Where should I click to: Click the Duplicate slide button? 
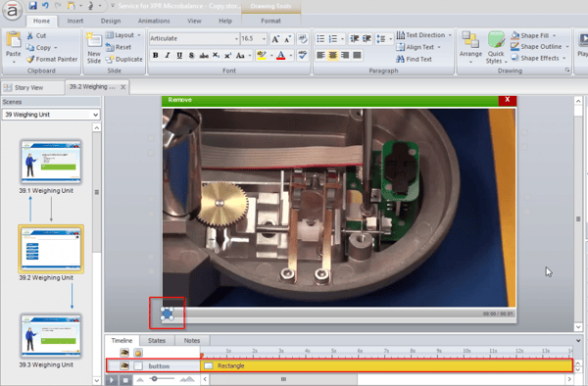tap(124, 59)
